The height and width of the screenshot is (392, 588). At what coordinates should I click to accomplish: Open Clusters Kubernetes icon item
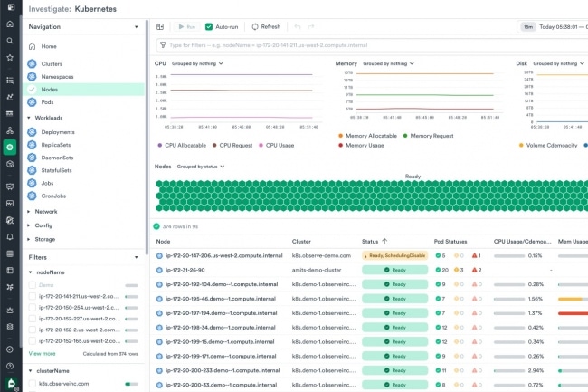coord(33,63)
